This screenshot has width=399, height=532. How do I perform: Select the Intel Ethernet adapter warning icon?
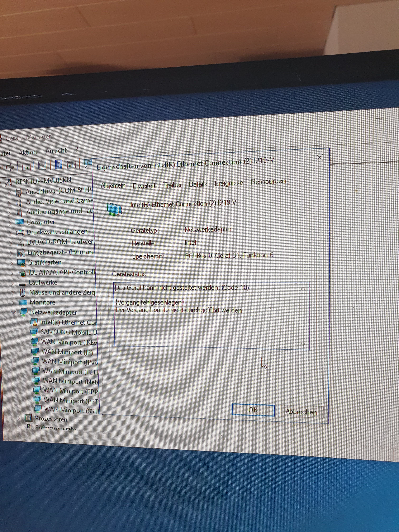point(34,322)
